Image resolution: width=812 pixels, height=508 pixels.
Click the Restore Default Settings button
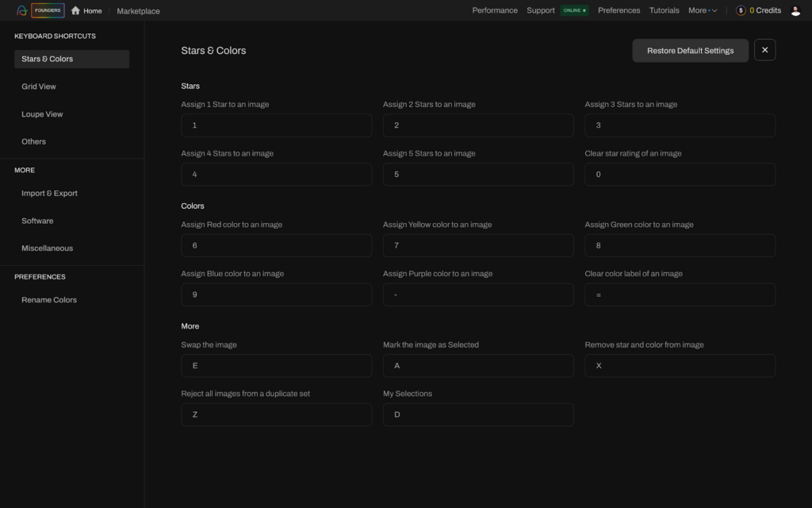690,50
